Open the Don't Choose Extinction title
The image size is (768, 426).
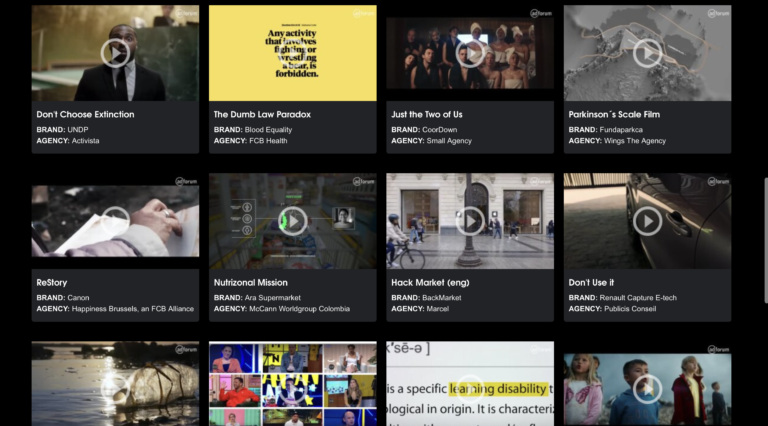pyautogui.click(x=85, y=115)
